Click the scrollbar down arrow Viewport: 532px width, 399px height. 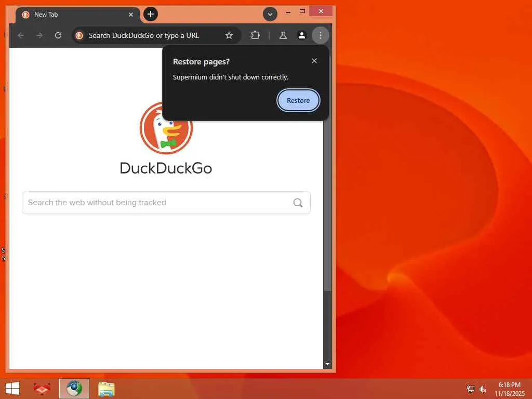[327, 364]
